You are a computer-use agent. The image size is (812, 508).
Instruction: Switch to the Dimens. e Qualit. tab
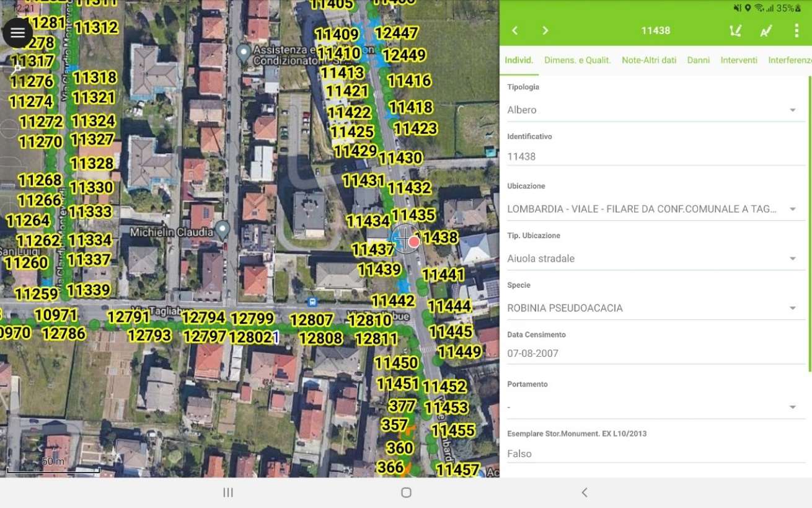pyautogui.click(x=577, y=60)
